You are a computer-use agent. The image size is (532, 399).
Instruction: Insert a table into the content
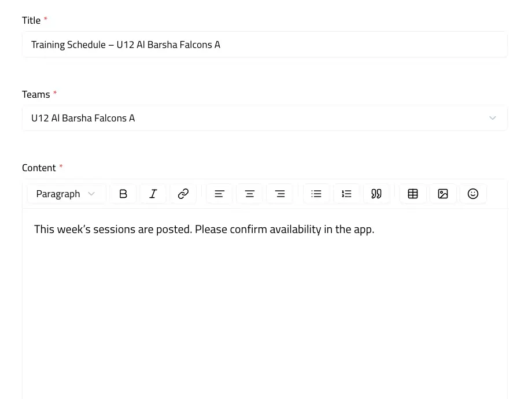click(413, 194)
